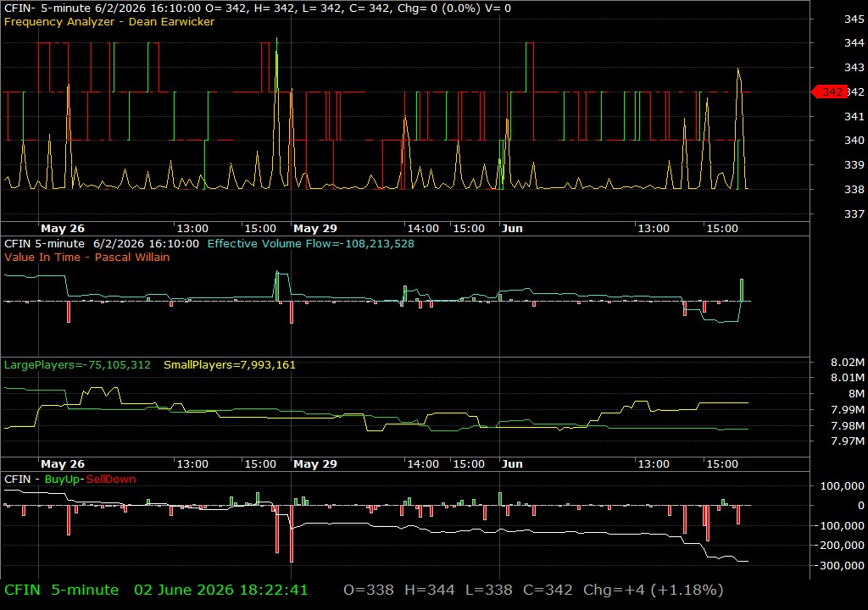Click the 345 price axis label
The width and height of the screenshot is (868, 610).
pos(854,19)
